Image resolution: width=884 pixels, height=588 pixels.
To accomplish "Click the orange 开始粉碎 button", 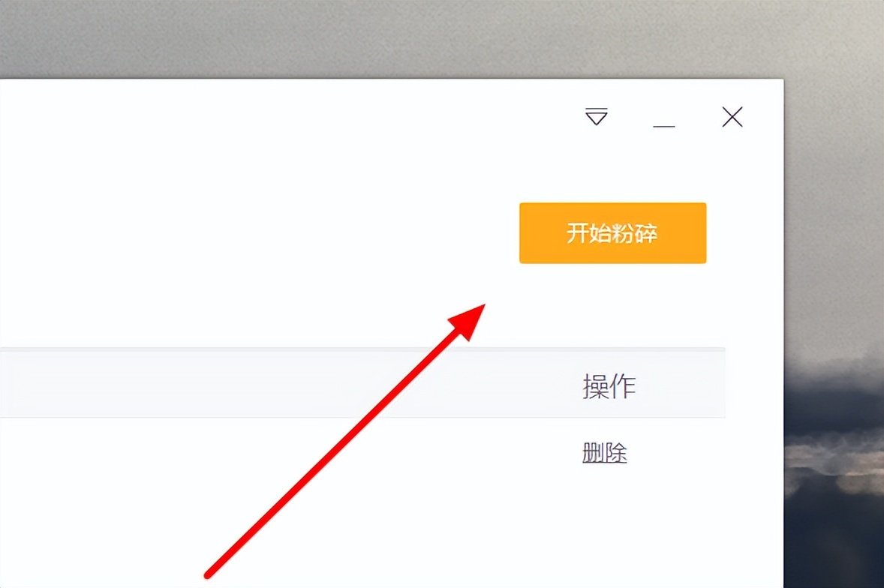I will [613, 233].
